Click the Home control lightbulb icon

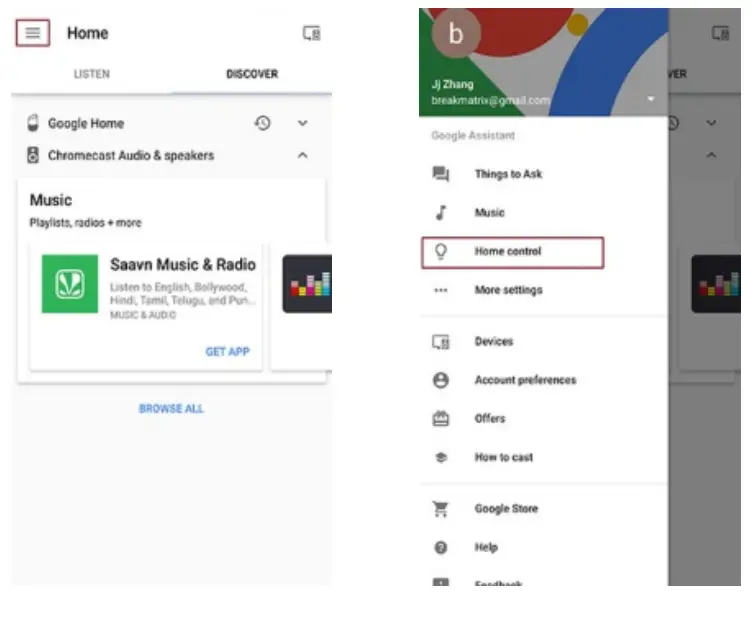point(441,251)
